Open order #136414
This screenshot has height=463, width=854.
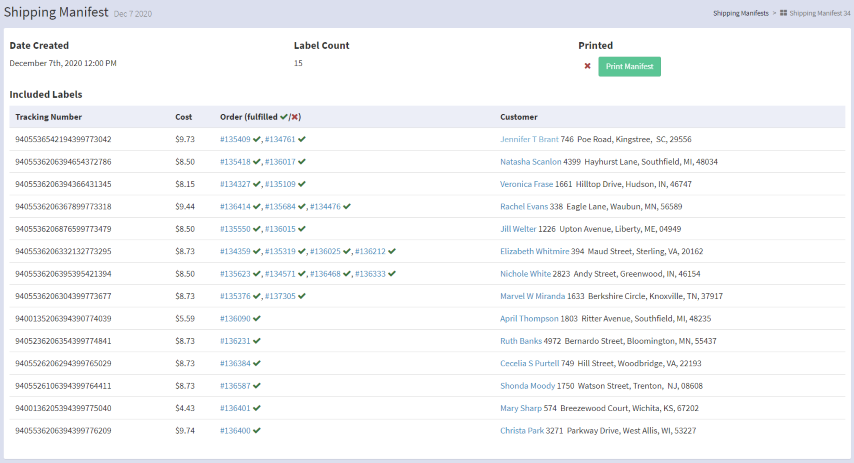tap(235, 206)
